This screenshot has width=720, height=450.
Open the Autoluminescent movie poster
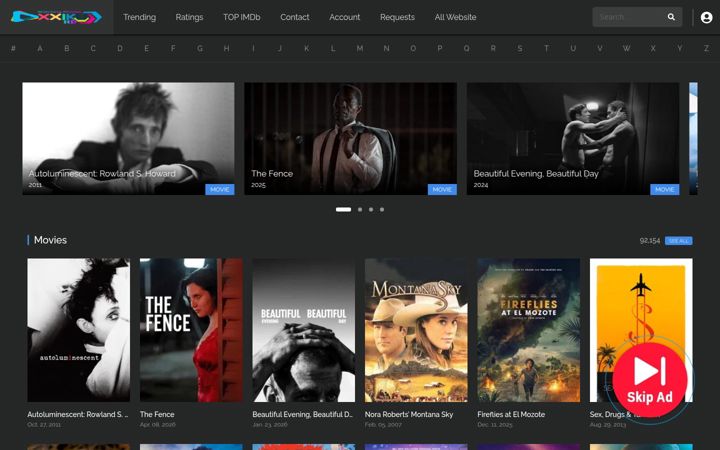[x=79, y=330]
